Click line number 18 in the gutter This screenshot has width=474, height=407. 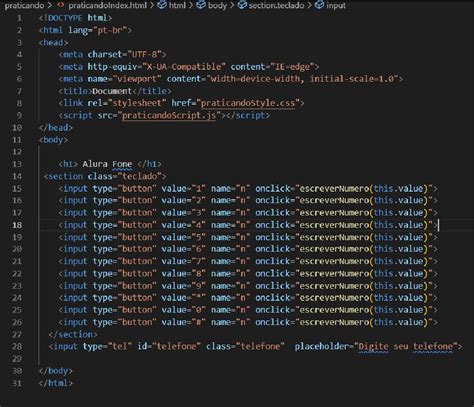click(x=17, y=225)
